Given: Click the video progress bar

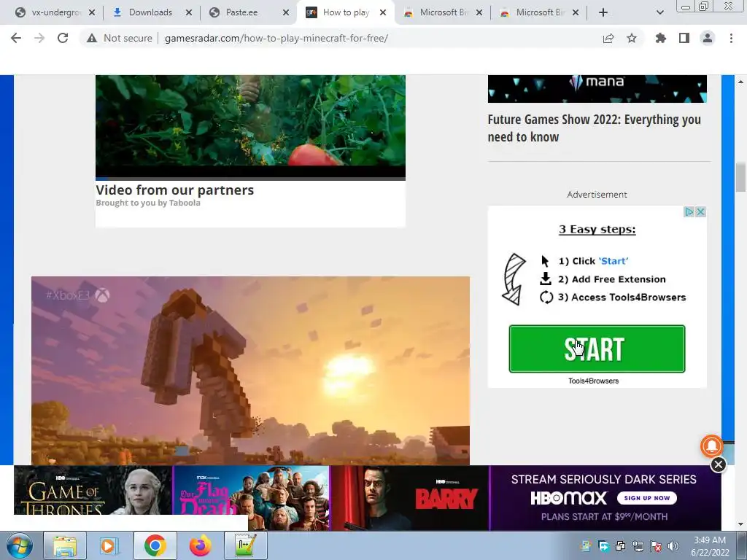Looking at the screenshot, I should coord(251,179).
